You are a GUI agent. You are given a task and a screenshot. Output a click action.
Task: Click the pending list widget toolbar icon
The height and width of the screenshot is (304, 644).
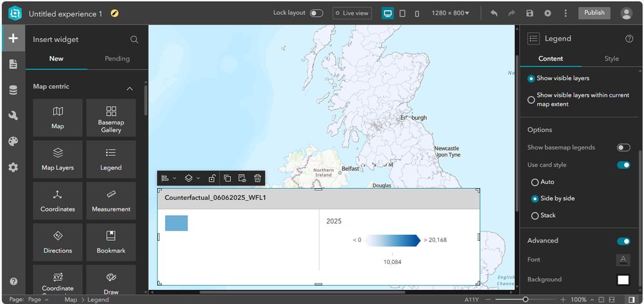click(242, 178)
